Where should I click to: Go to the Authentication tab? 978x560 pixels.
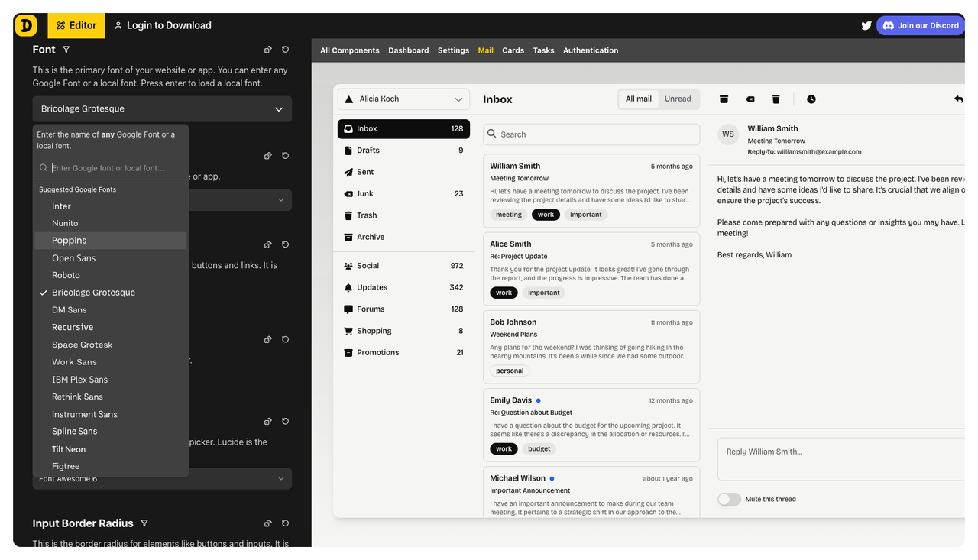[591, 50]
